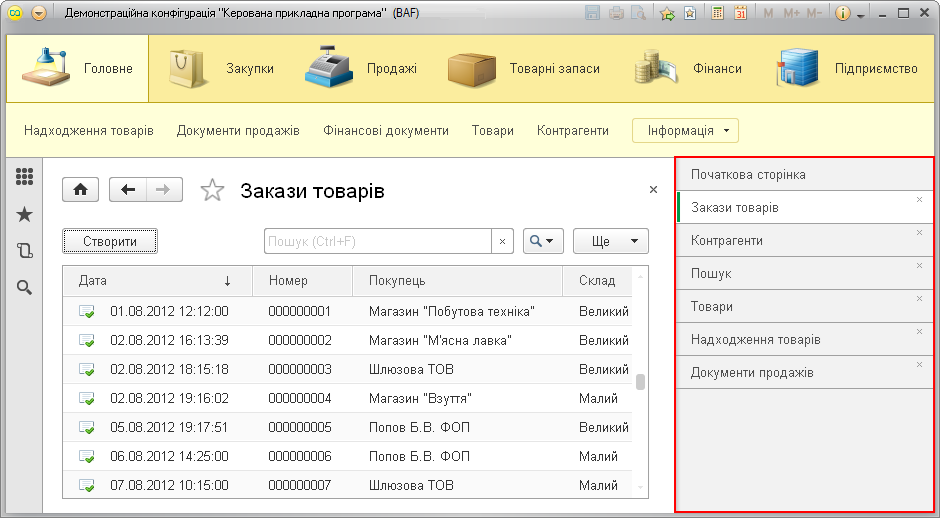The image size is (940, 518).
Task: Click the Back arrow button
Action: (x=128, y=190)
